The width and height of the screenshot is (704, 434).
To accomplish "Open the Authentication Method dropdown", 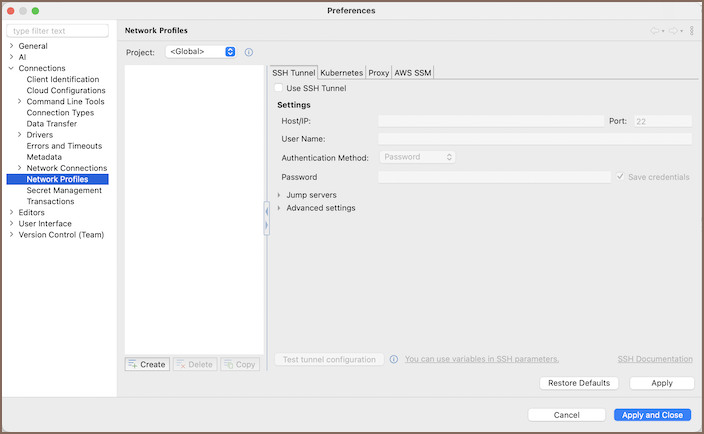I will pos(417,157).
